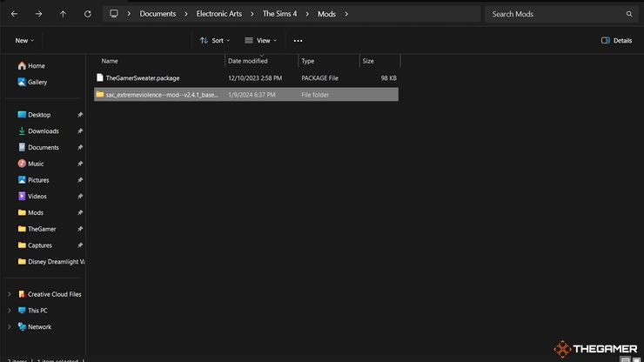Click the pin icon next to Captures

[80, 245]
